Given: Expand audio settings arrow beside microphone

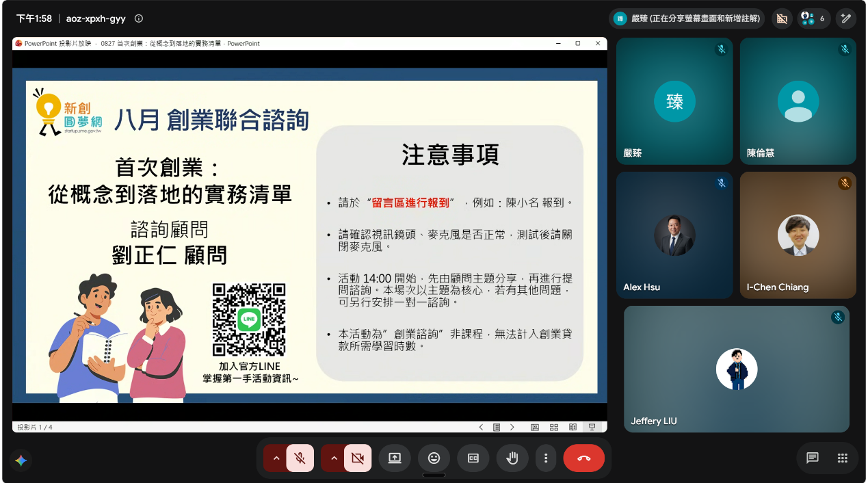Looking at the screenshot, I should click(276, 458).
